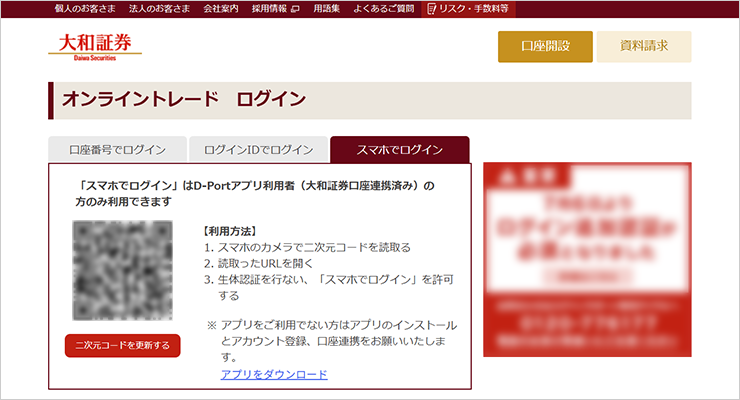Screen dimensions: 740x400
Task: Click the オンライントレード ログイン heading
Action: 184,100
